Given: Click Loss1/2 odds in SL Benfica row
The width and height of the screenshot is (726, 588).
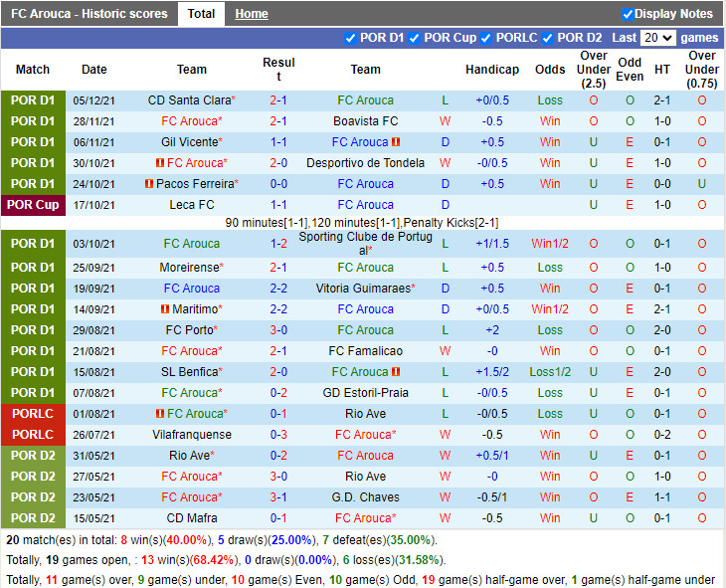Looking at the screenshot, I should (x=550, y=372).
